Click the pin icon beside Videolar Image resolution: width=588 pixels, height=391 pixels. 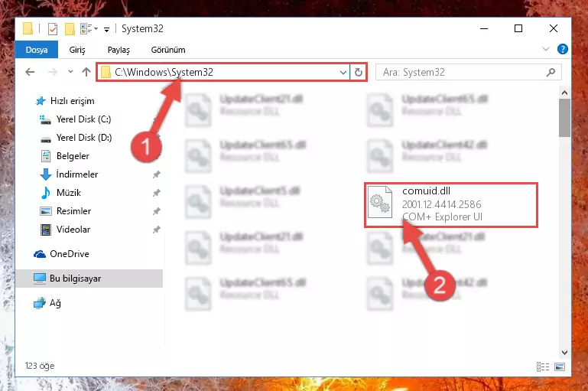(157, 230)
